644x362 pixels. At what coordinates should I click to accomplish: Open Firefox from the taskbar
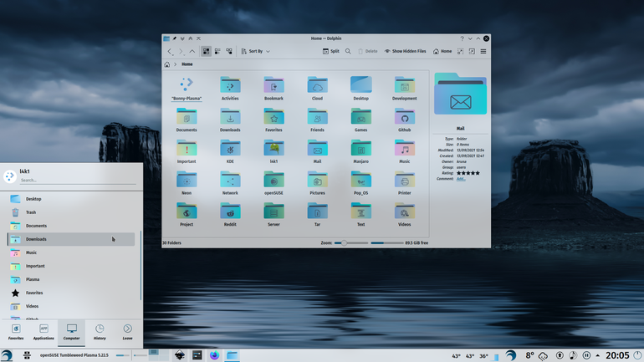214,355
